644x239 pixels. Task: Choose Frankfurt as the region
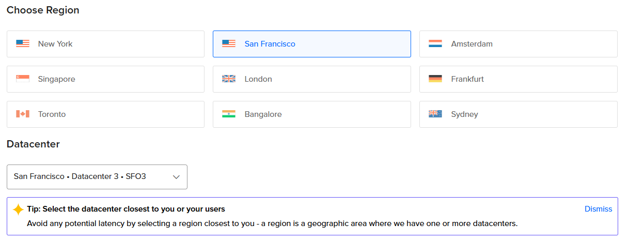pyautogui.click(x=519, y=79)
